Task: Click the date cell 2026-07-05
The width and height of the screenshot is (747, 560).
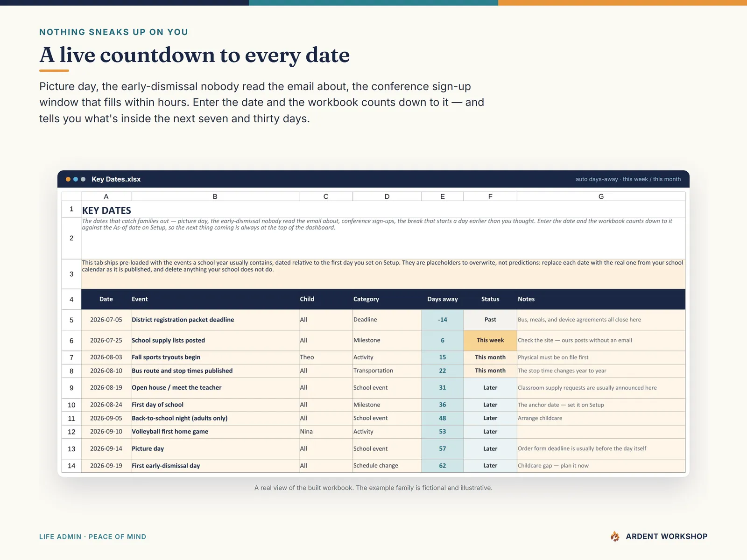Action: click(106, 320)
